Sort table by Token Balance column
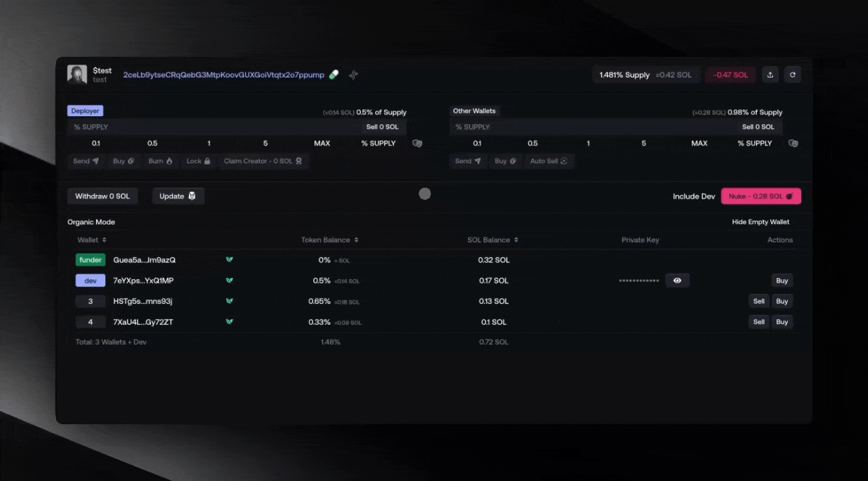Screen dimensions: 868x481 [x=329, y=240]
